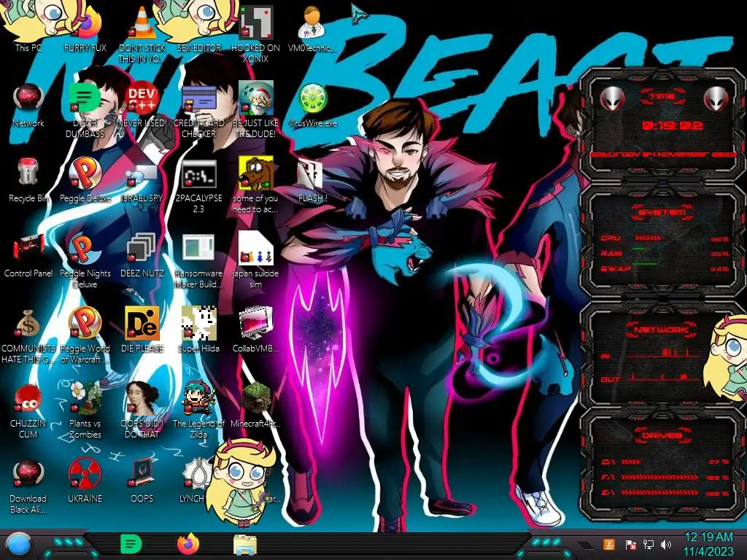The height and width of the screenshot is (560, 747).
Task: Open Download Black Ali... shortcut
Action: click(28, 474)
